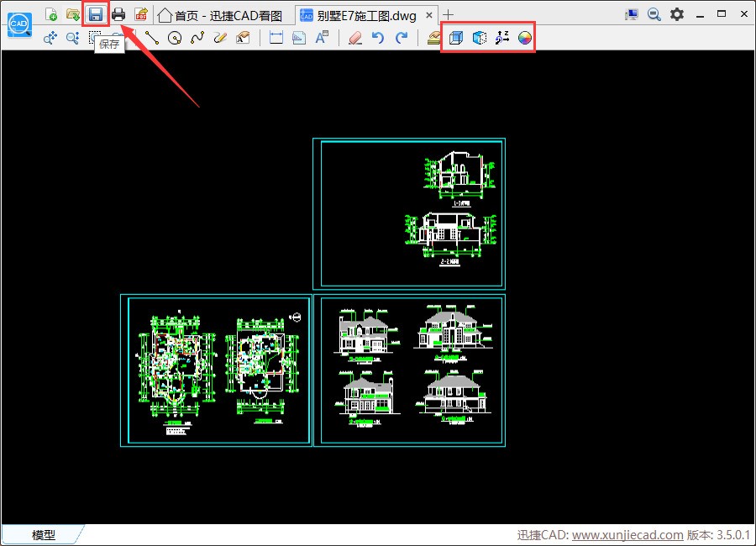Image resolution: width=756 pixels, height=546 pixels.
Task: Select the Polyline curve tool
Action: click(197, 38)
